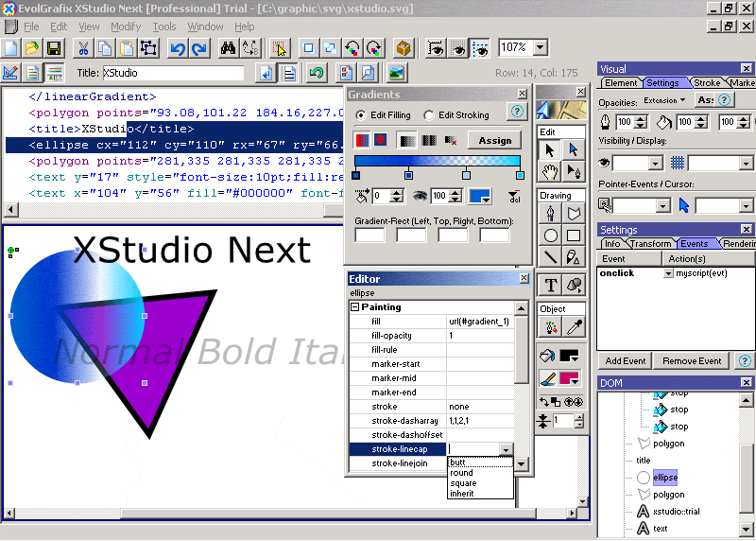Open Find with the binoculars icon
This screenshot has width=756, height=541.
tap(229, 48)
